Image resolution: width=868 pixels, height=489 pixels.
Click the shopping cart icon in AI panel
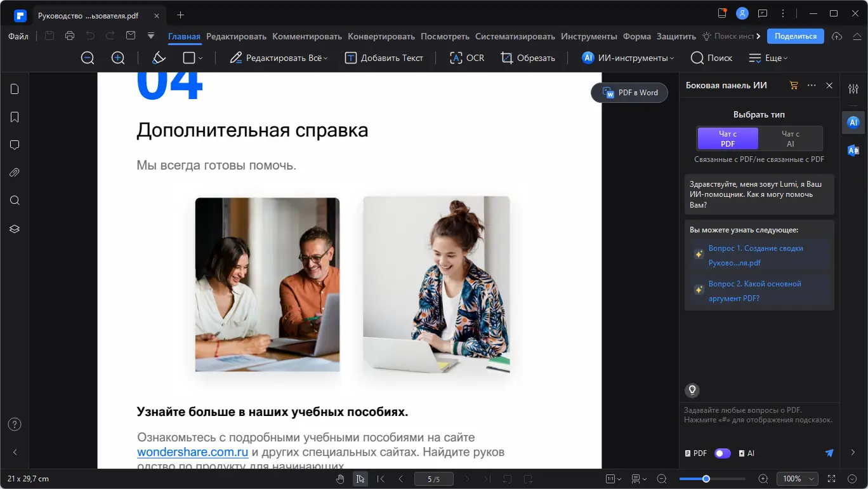793,85
